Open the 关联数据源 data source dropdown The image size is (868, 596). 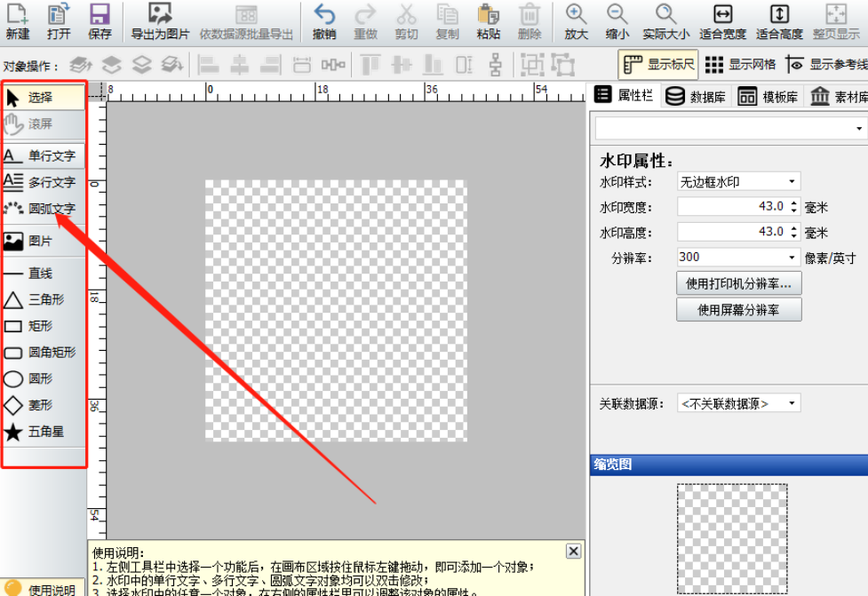click(x=738, y=403)
